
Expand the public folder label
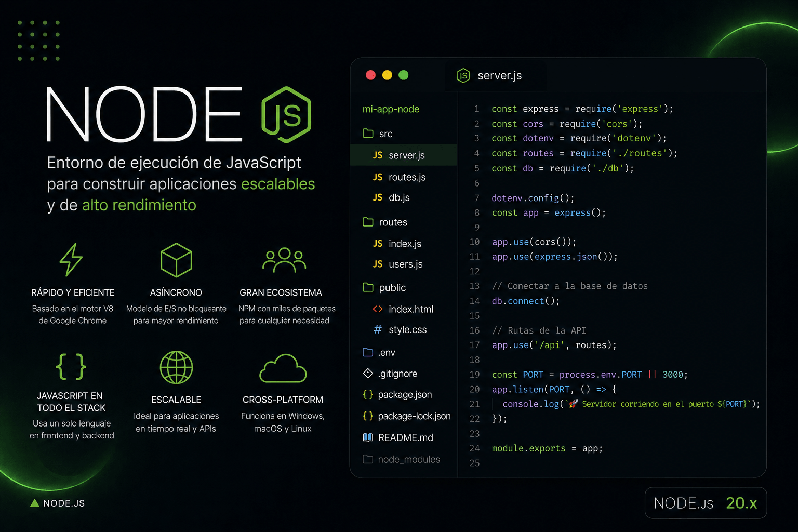pos(392,288)
